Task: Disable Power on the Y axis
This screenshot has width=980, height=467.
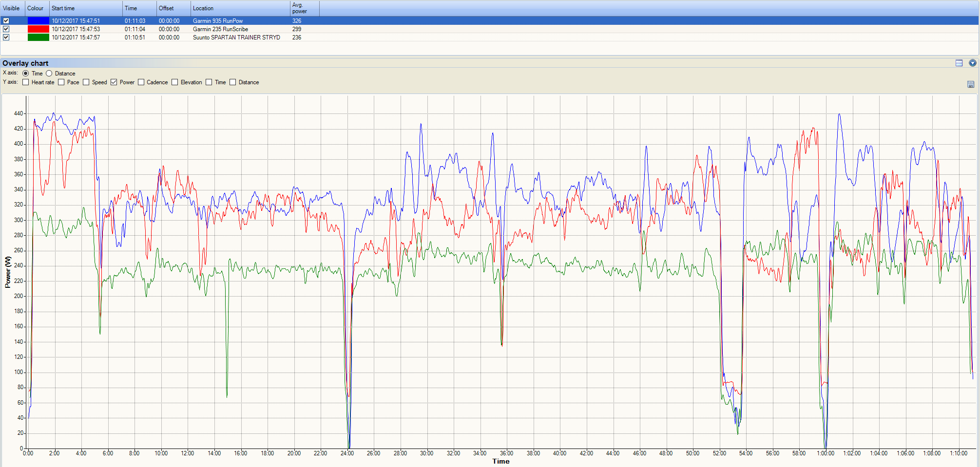Action: click(114, 82)
